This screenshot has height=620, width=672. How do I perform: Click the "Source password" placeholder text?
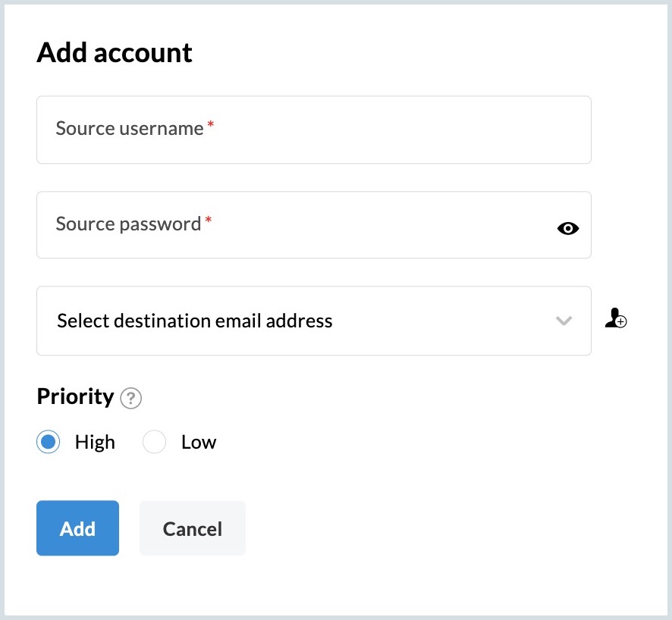(128, 224)
